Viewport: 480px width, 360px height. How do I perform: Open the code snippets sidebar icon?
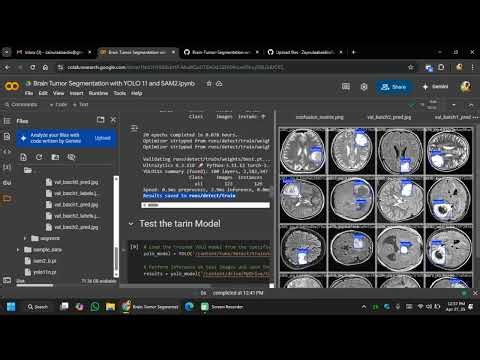point(7,152)
